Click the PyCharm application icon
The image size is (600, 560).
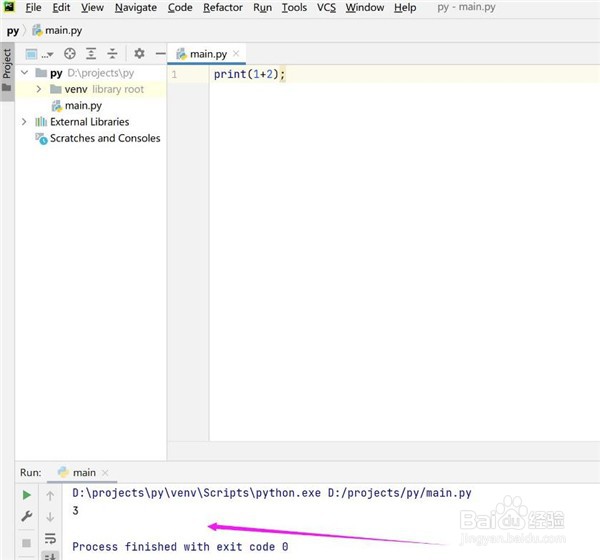pyautogui.click(x=9, y=7)
